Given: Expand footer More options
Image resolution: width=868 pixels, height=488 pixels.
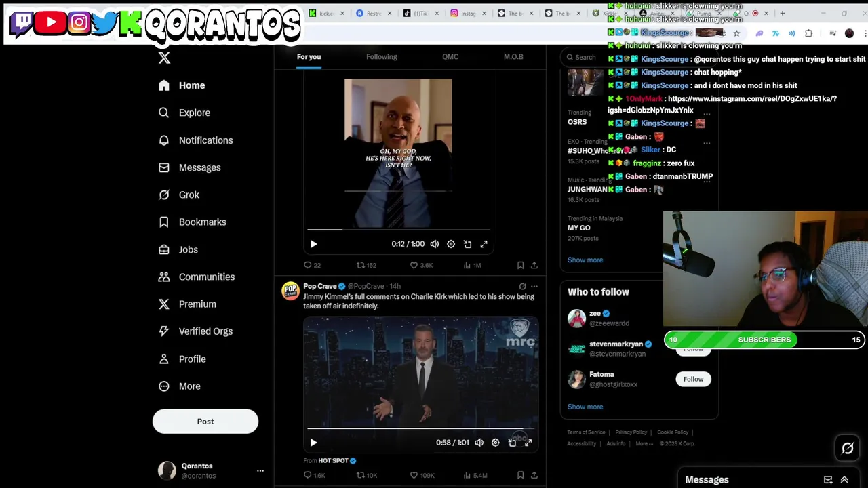Looking at the screenshot, I should click(644, 443).
